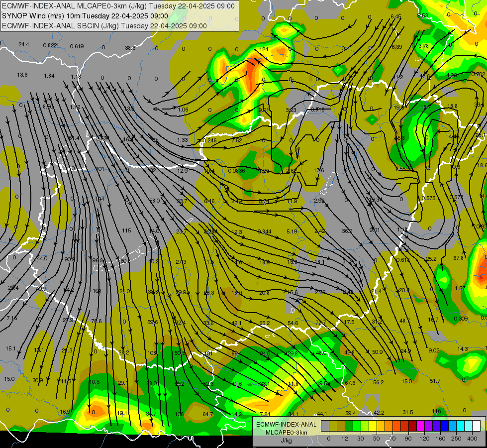
Task: Click the legend scale label 160
Action: coord(440,439)
